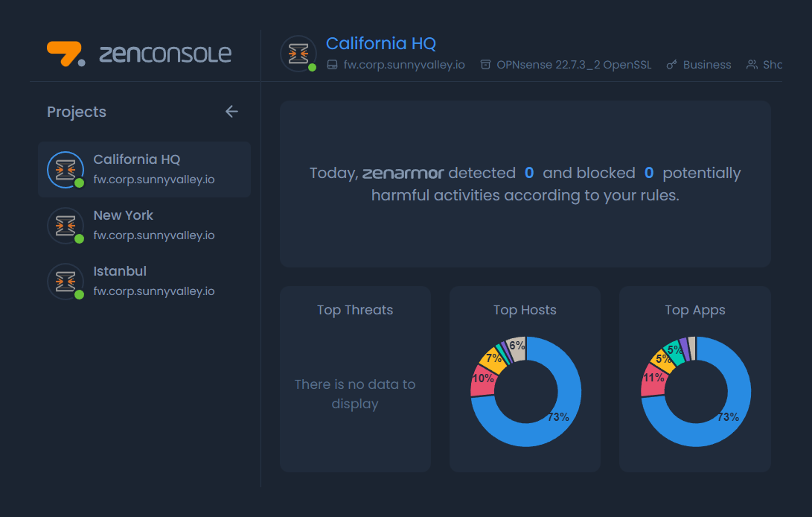Screen dimensions: 812x517
Task: Click New York project firewall icon
Action: point(65,226)
